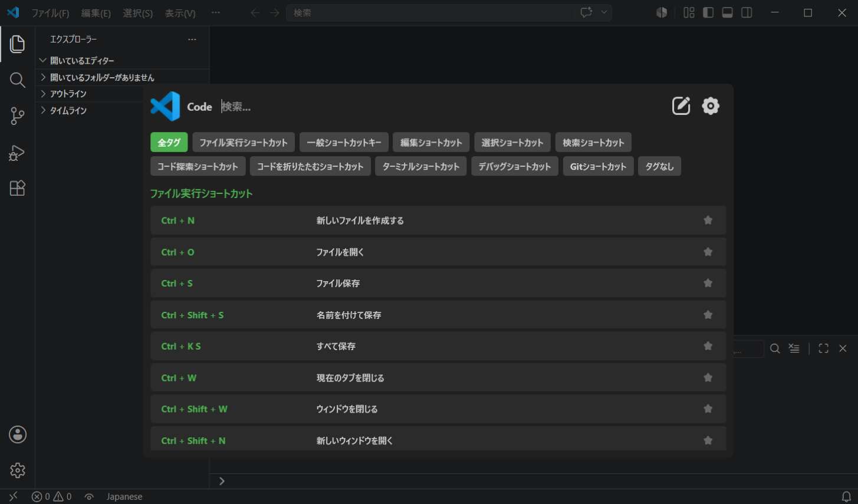Filter by 編集ショートカット tag
Viewport: 858px width, 504px height.
(431, 142)
